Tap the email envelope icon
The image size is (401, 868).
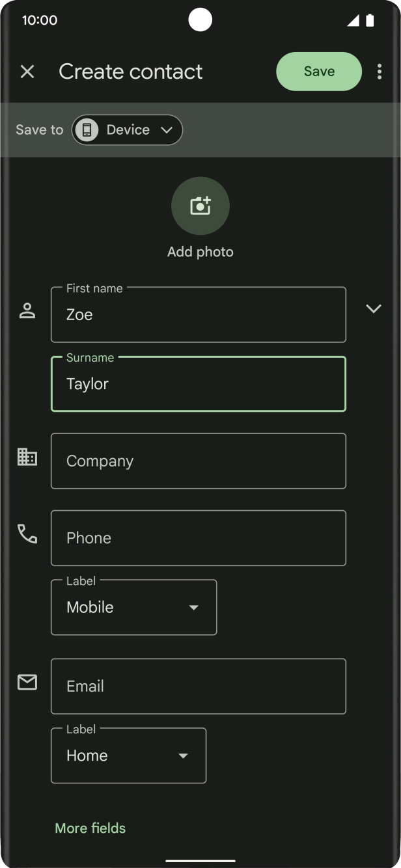pos(27,682)
